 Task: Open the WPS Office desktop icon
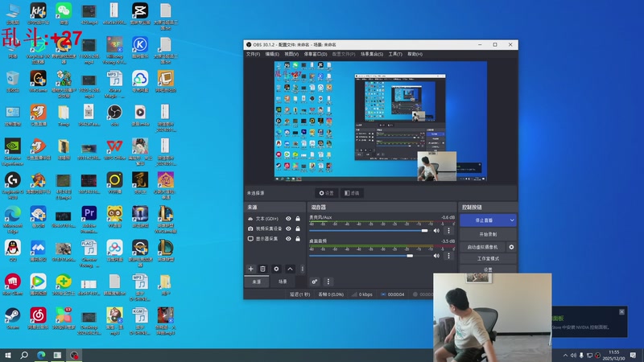pyautogui.click(x=114, y=150)
